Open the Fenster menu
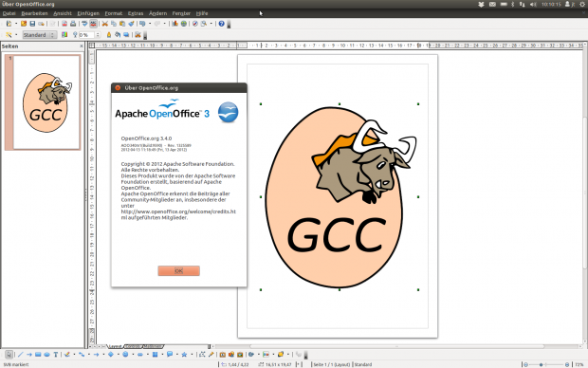Viewport: 588px width, 368px height. pos(181,13)
